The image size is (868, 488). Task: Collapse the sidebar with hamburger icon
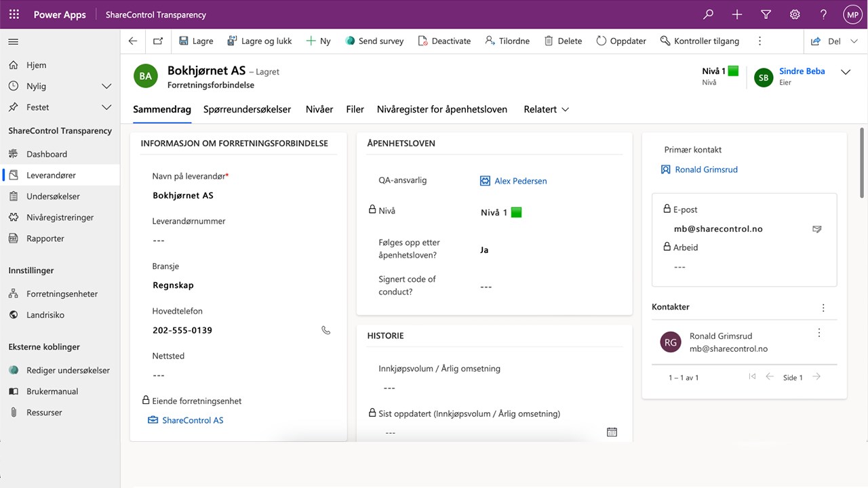[x=13, y=42]
